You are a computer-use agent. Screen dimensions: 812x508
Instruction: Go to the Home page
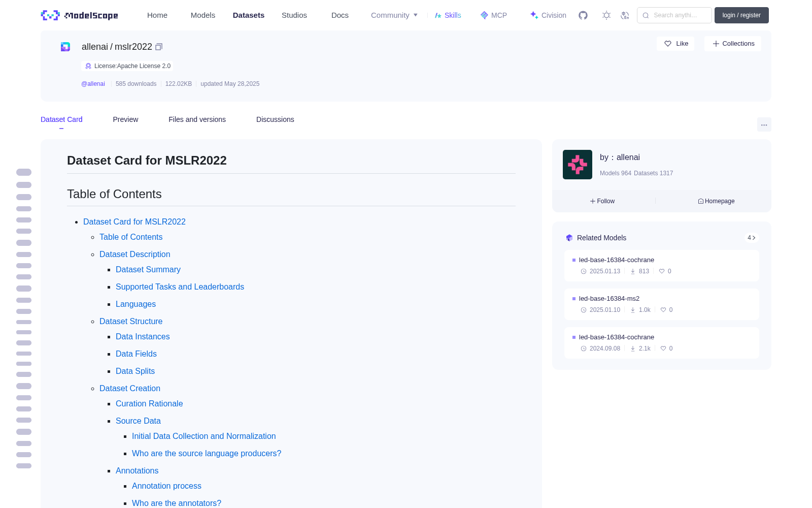pyautogui.click(x=157, y=15)
